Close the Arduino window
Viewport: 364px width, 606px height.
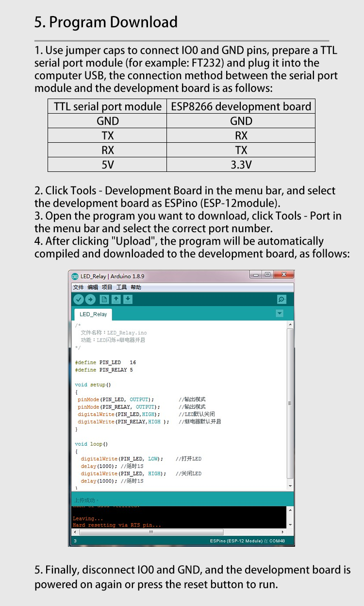point(283,275)
